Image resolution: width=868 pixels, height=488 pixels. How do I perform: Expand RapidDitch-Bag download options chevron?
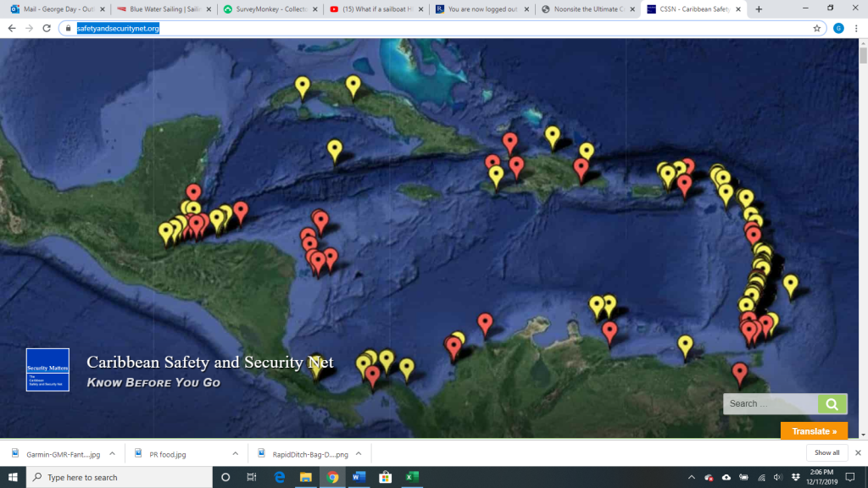[358, 453]
